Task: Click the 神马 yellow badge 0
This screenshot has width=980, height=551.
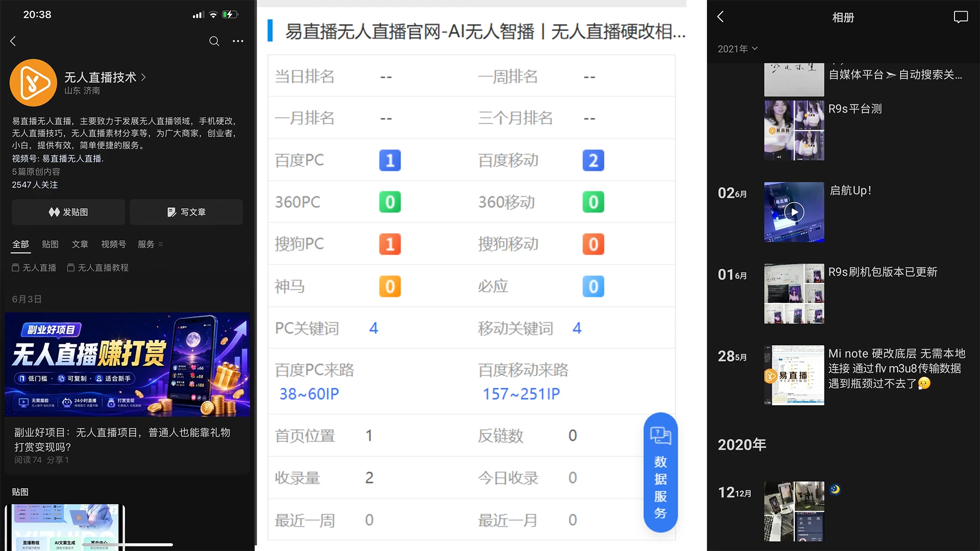Action: (x=390, y=286)
